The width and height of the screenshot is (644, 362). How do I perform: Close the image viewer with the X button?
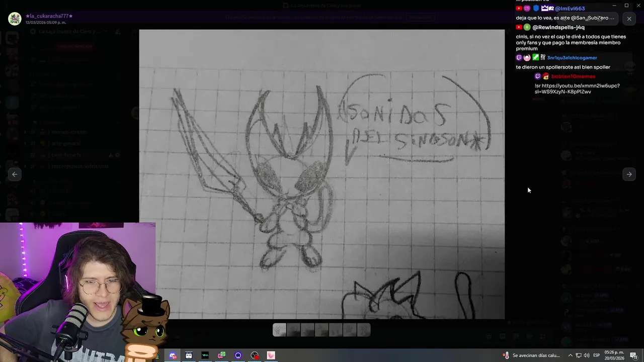[x=629, y=19]
